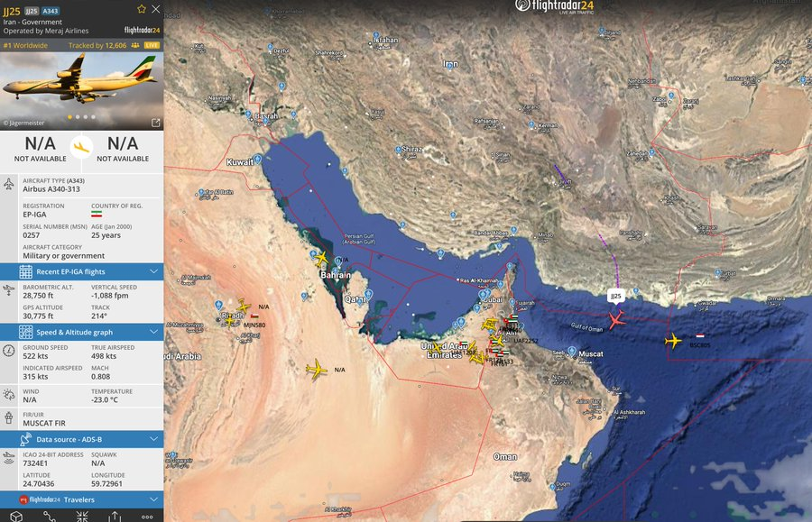Click barometric altitude 28,750 ft
Viewport: 812px width, 522px height.
click(38, 296)
